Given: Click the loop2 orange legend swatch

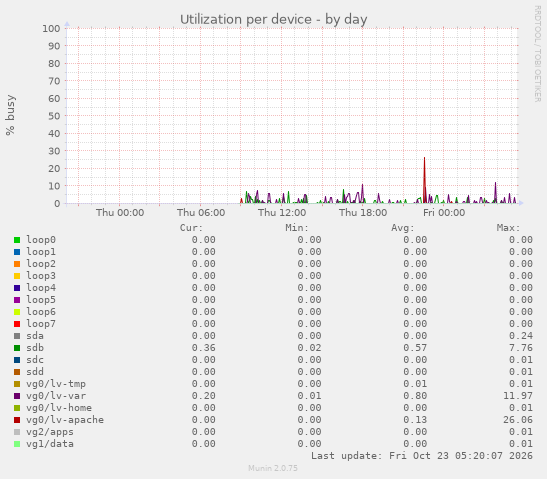Looking at the screenshot, I should [17, 264].
